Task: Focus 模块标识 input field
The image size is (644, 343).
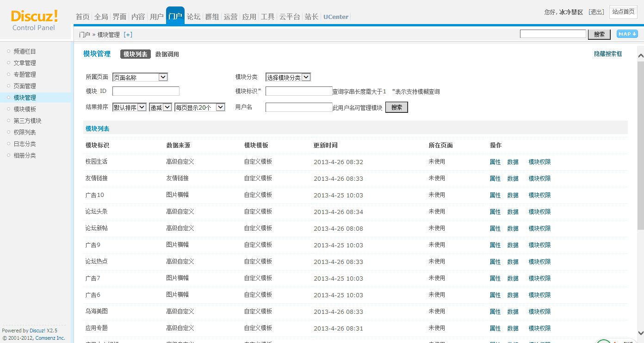Action: pyautogui.click(x=299, y=91)
